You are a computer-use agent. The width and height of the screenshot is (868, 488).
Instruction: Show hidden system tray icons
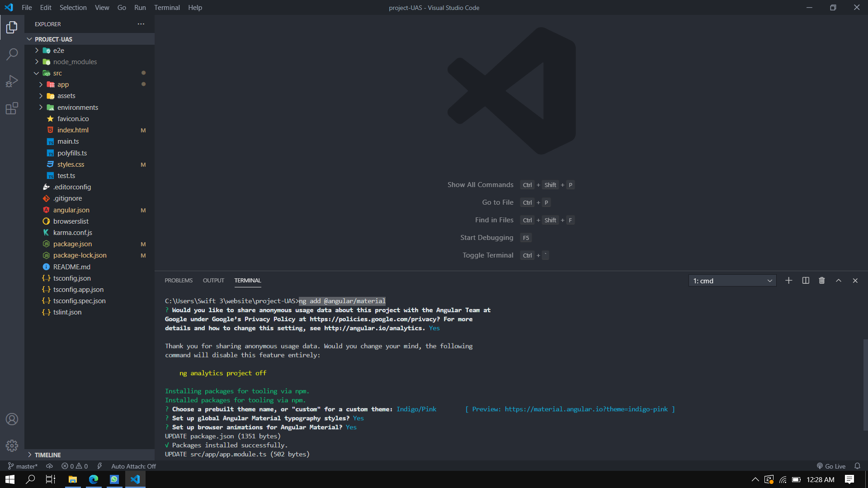click(755, 479)
